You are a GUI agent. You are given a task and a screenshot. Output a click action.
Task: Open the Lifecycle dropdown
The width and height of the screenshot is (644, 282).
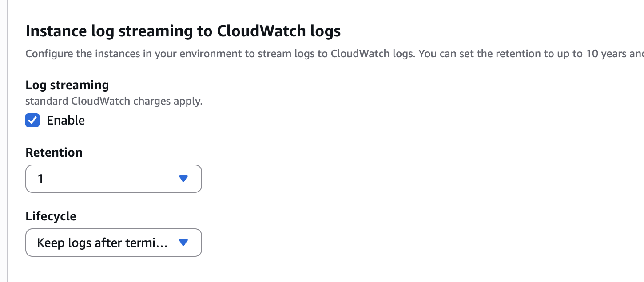click(114, 243)
